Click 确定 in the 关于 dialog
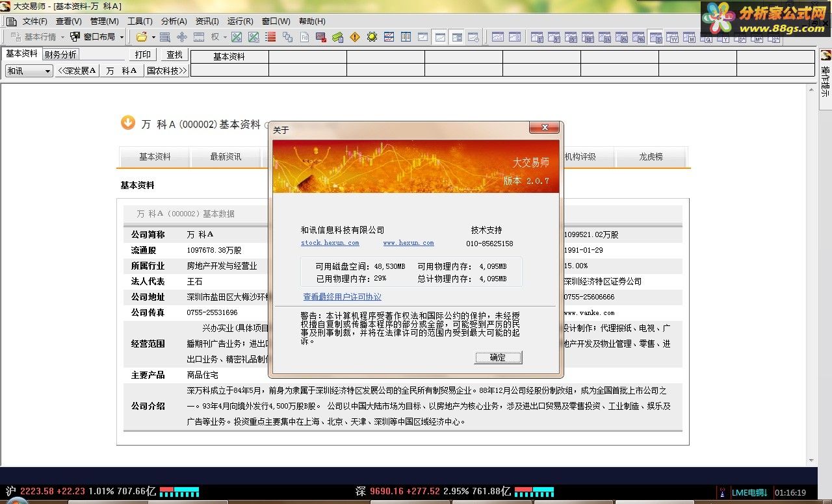The image size is (832, 504). (x=498, y=357)
